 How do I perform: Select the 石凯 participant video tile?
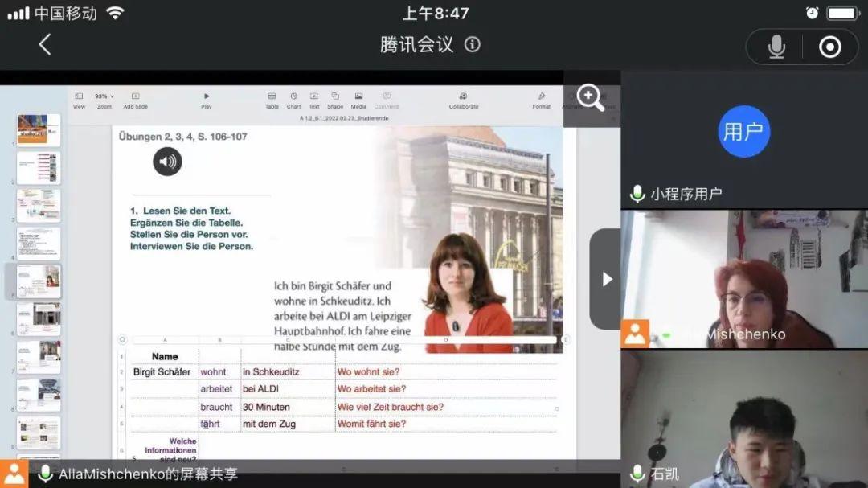pyautogui.click(x=744, y=418)
